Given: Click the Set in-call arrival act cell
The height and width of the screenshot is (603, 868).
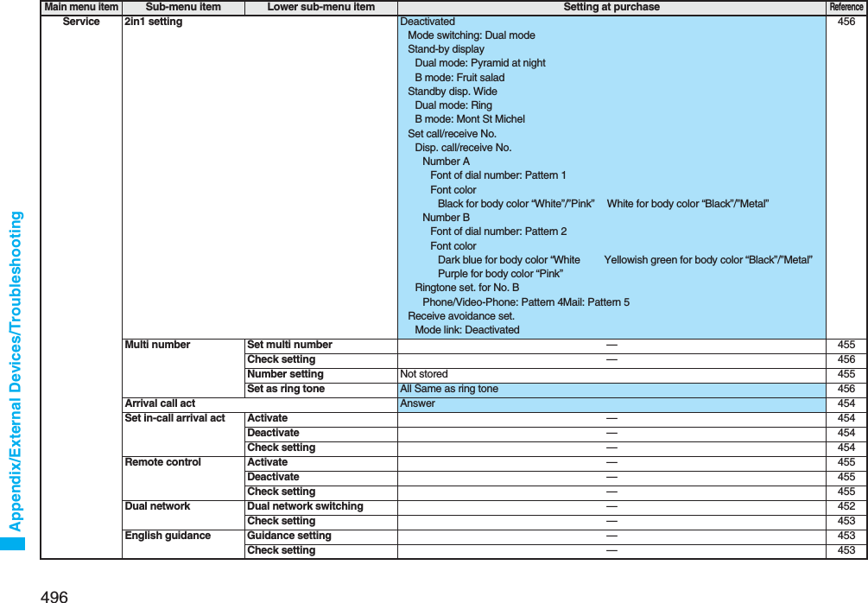Looking at the screenshot, I should point(174,418).
